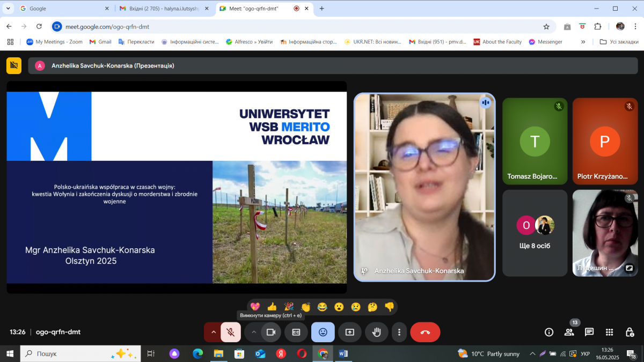Click the present screen icon
Viewport: 644px width, 362px height.
[350, 333]
